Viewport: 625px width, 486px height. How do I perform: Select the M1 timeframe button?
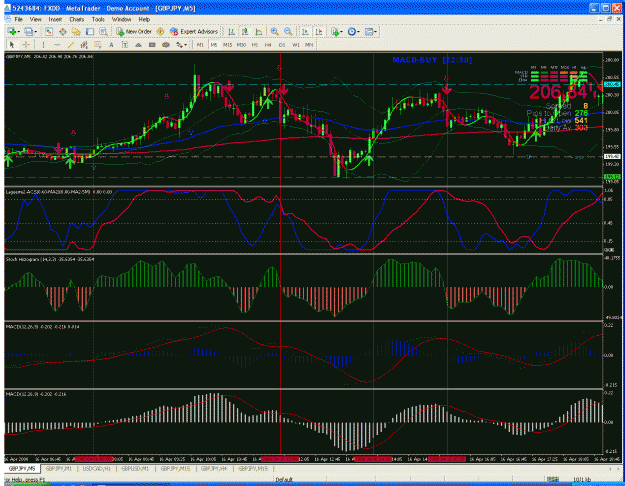pyautogui.click(x=200, y=45)
